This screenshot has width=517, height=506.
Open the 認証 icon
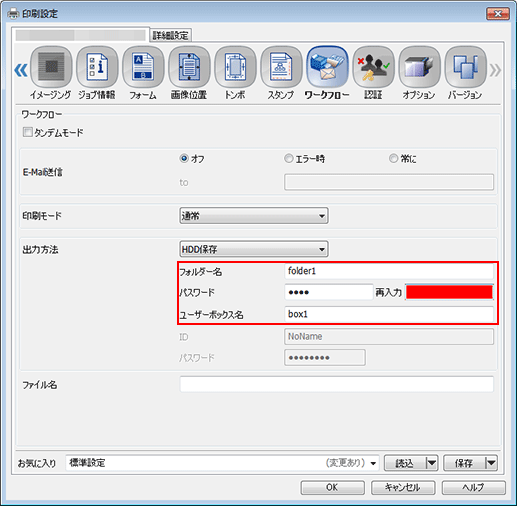click(x=373, y=67)
